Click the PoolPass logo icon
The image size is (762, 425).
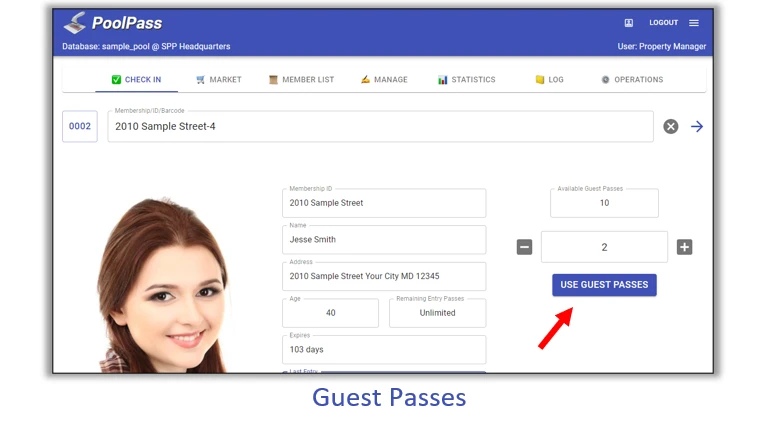[75, 23]
